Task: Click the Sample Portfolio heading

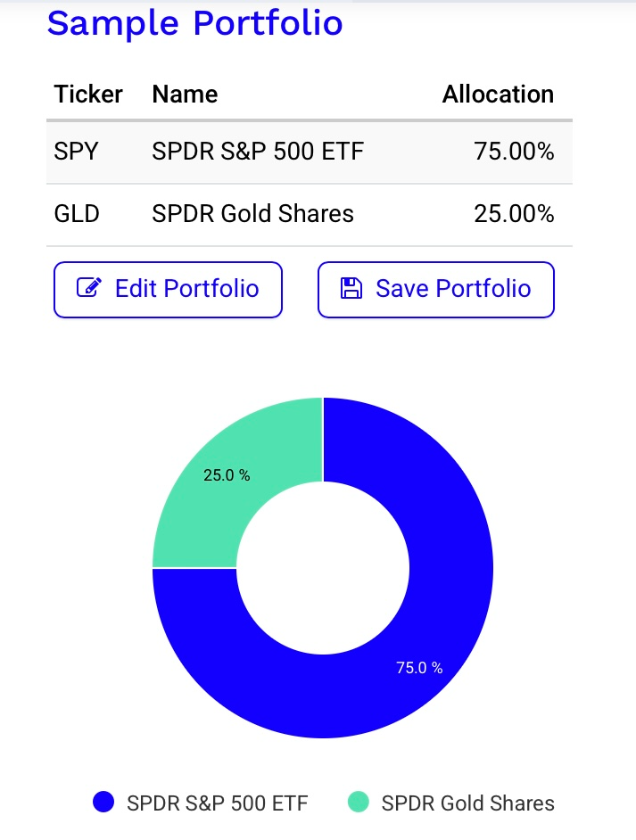Action: pyautogui.click(x=194, y=23)
